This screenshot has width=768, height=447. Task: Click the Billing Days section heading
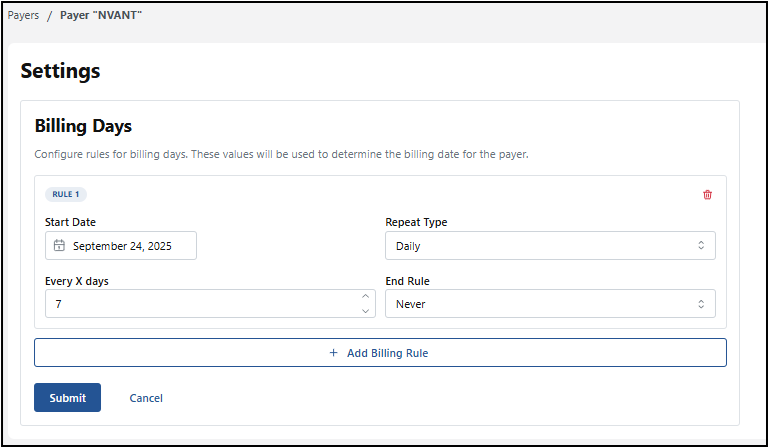(x=83, y=126)
